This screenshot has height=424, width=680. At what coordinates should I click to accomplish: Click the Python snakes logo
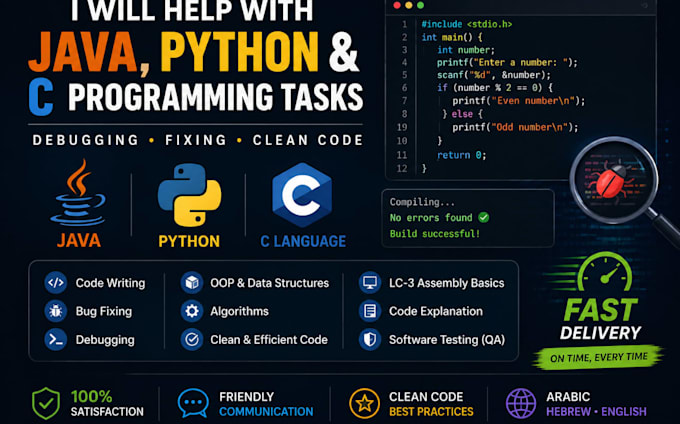pyautogui.click(x=189, y=195)
